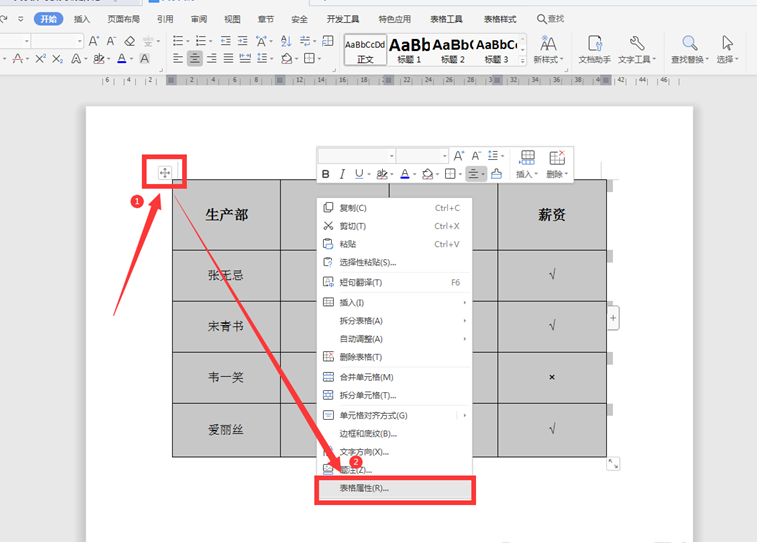
Task: Open the ribbon font name dropdown
Action: click(27, 42)
